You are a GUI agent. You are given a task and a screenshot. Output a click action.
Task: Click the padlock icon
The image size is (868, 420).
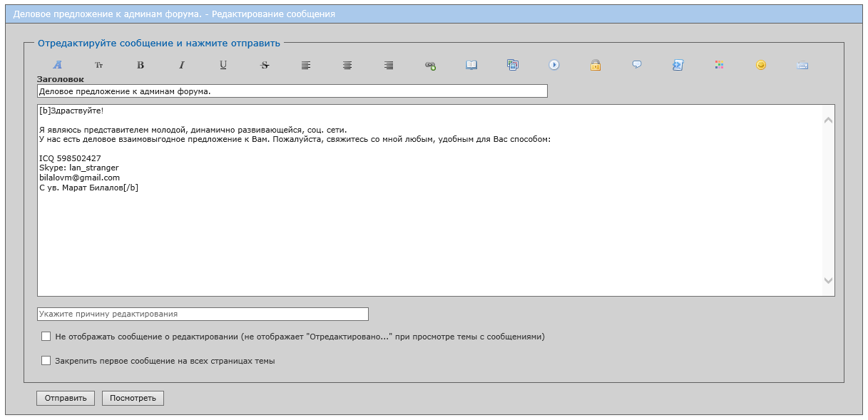coord(596,65)
